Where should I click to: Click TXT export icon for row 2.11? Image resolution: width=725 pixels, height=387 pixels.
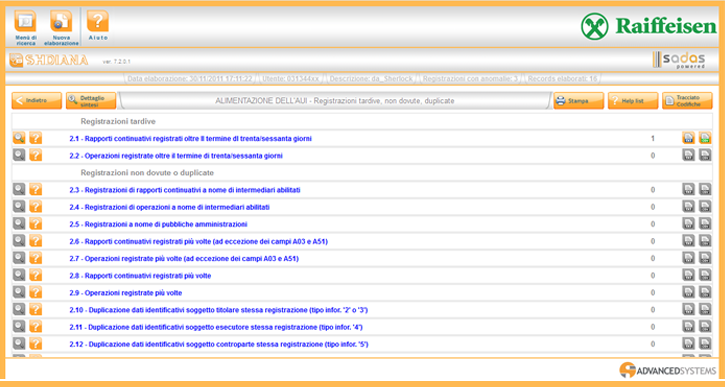pyautogui.click(x=688, y=326)
